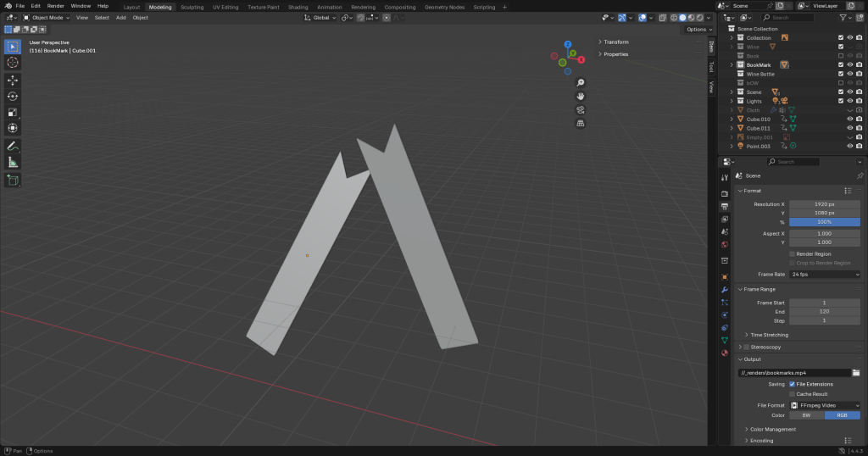
Task: Activate the Scale tool
Action: point(13,113)
